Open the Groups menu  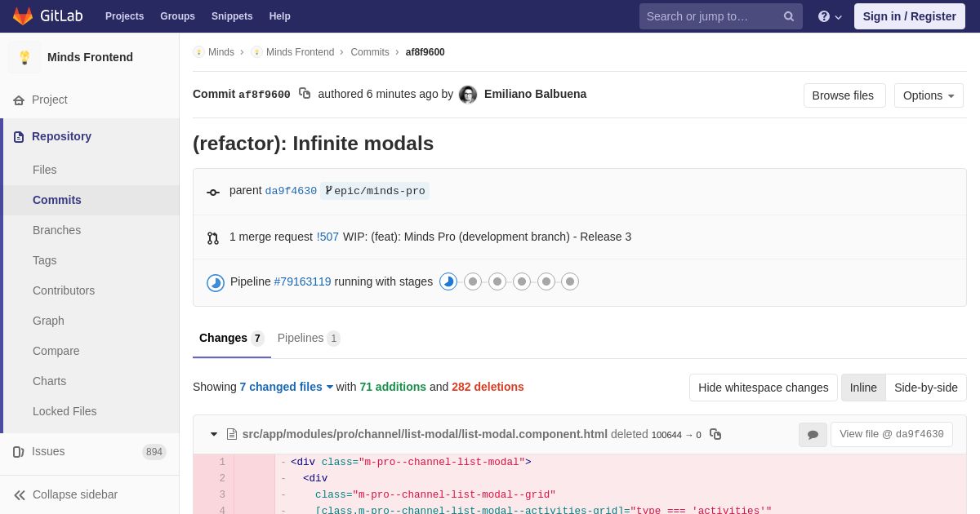[177, 16]
